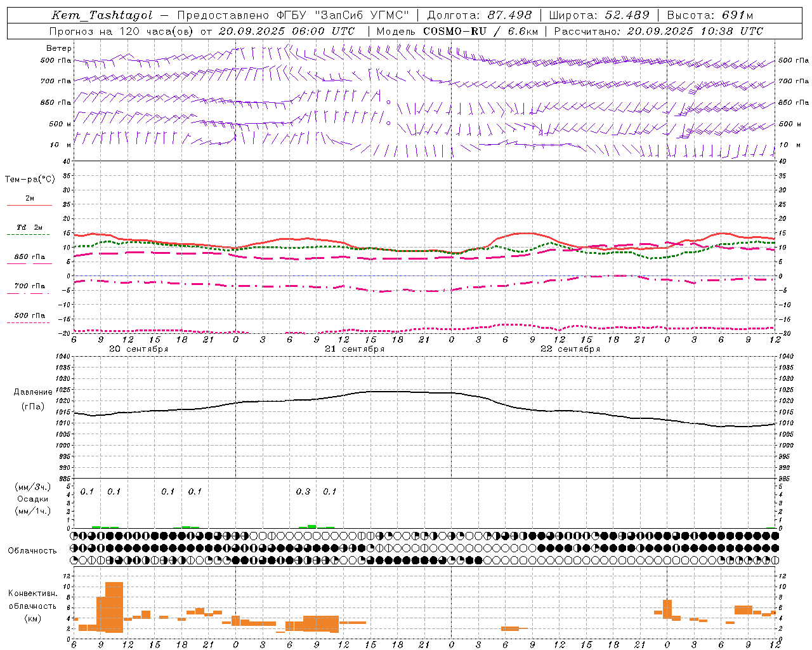Image resolution: width=812 pixels, height=650 pixels.
Task: Click the dotted 500 гПа legend line sample
Action: (x=28, y=323)
